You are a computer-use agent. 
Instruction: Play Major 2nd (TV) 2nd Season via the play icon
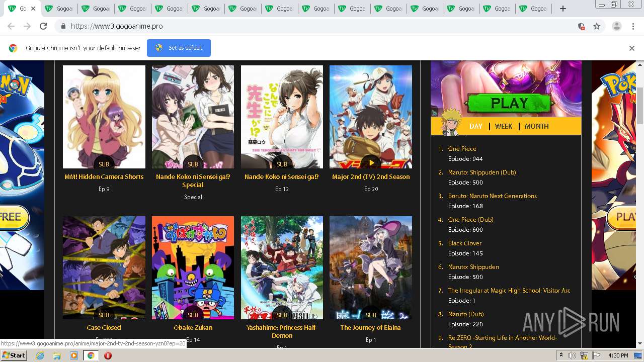point(371,162)
